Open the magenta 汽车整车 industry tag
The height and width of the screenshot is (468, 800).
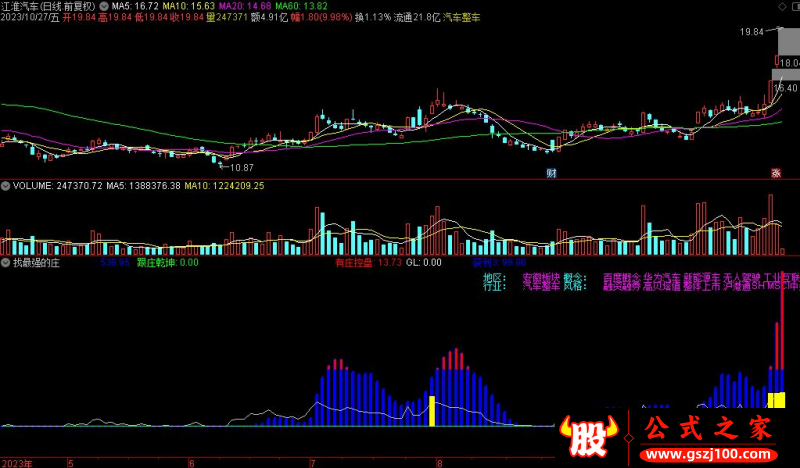click(x=541, y=286)
